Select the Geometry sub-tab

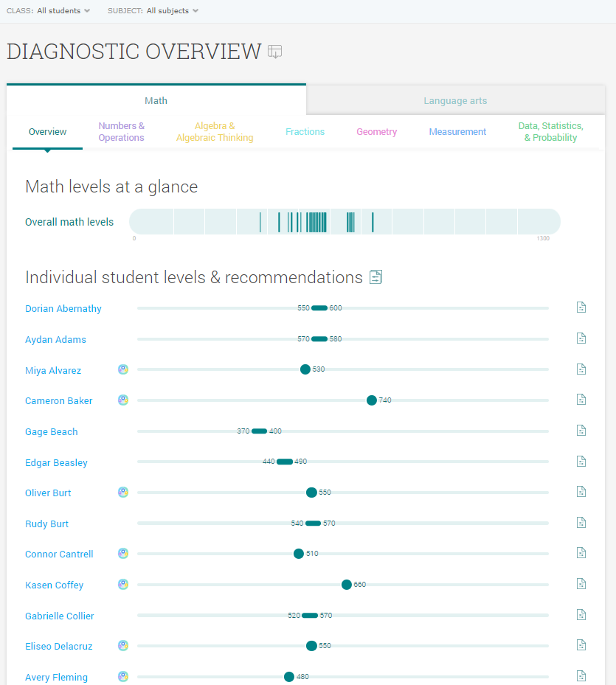[376, 131]
